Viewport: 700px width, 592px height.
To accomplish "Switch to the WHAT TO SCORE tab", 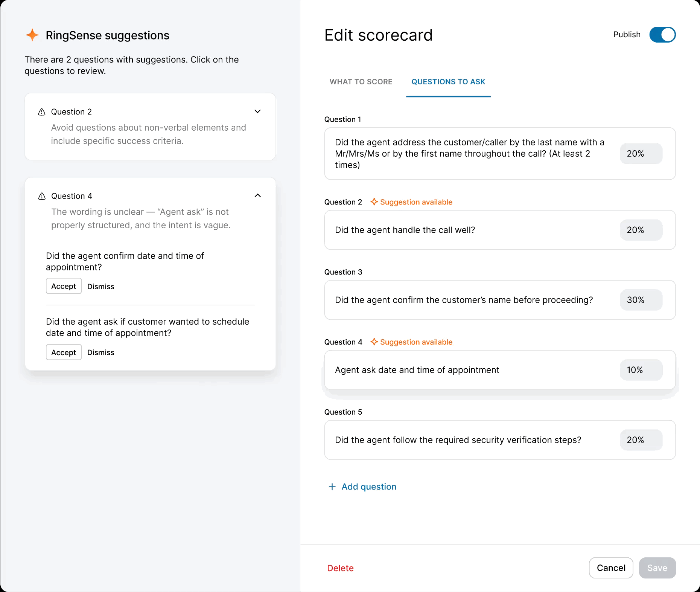I will [361, 82].
